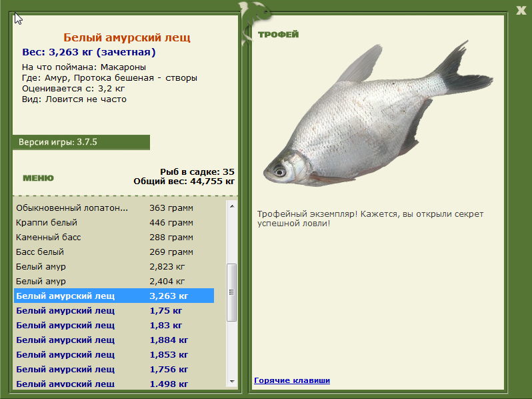Screen dimensions: 532x399
Task: Select the Краппи белый row
Action: click(x=114, y=222)
